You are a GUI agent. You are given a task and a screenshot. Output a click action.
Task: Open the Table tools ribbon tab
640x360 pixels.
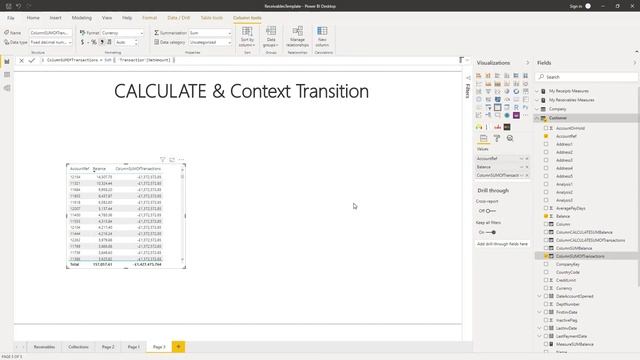click(211, 18)
